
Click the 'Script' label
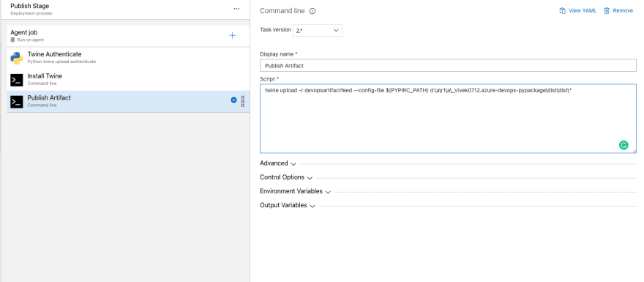[268, 79]
